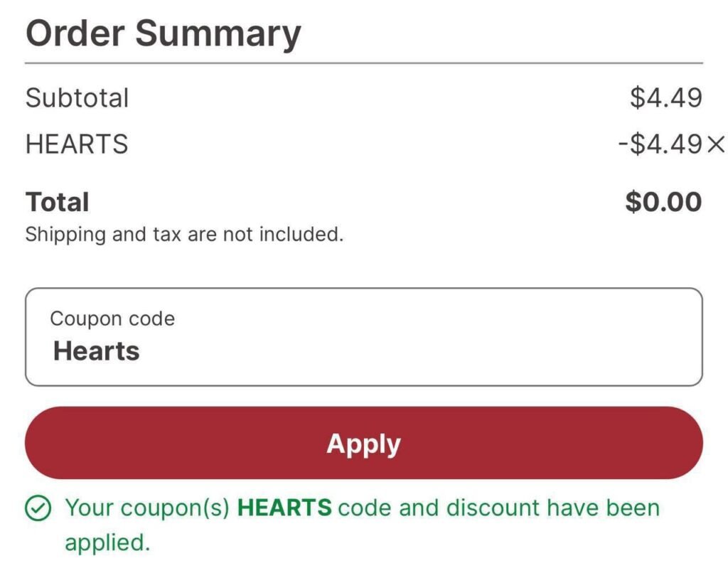Click the shipping and tax not included note
Image resolution: width=728 pixels, height=573 pixels.
[x=184, y=234]
